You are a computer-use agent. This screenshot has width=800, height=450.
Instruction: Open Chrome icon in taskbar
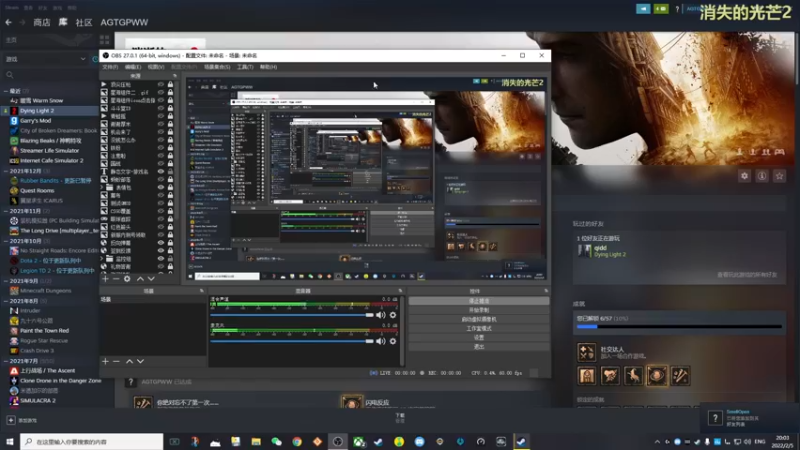(x=297, y=441)
